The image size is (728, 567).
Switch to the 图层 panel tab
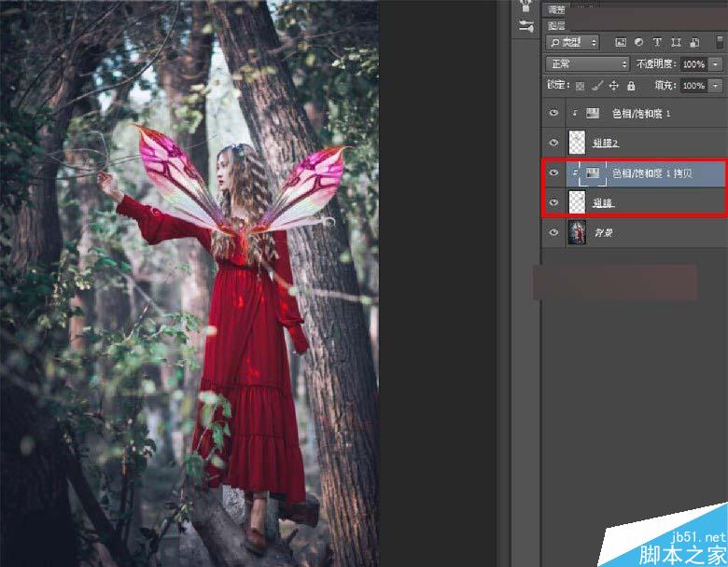tap(556, 25)
